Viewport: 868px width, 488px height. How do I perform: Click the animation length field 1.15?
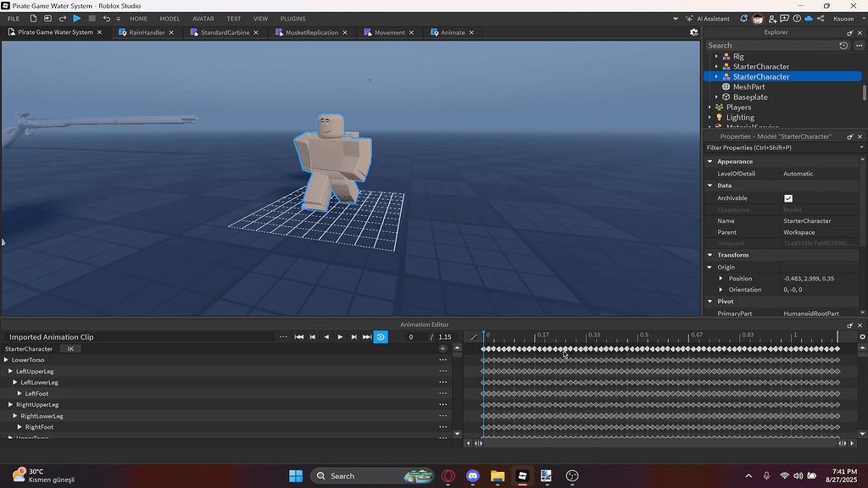pyautogui.click(x=444, y=337)
